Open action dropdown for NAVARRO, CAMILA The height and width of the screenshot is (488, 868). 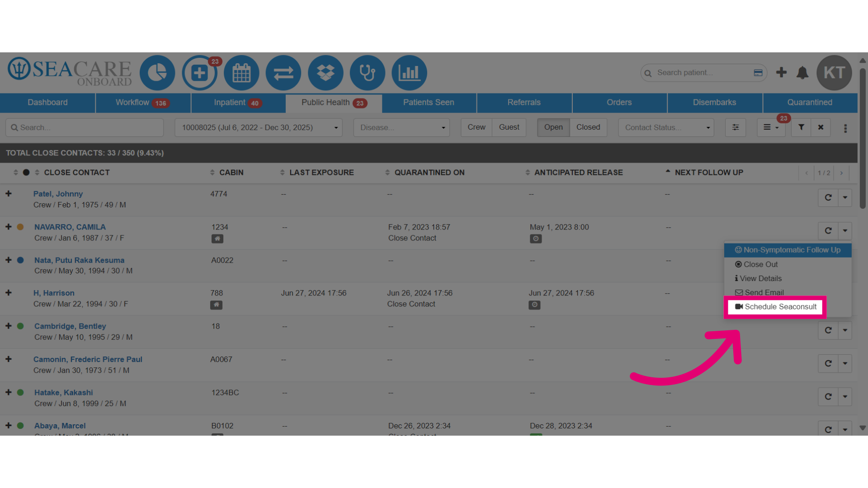click(x=845, y=230)
